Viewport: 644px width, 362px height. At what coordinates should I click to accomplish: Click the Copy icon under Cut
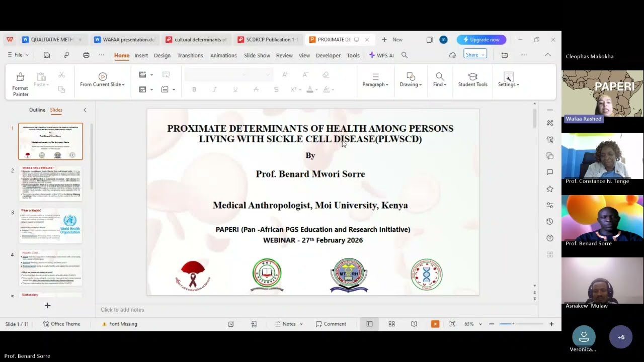pos(61,89)
